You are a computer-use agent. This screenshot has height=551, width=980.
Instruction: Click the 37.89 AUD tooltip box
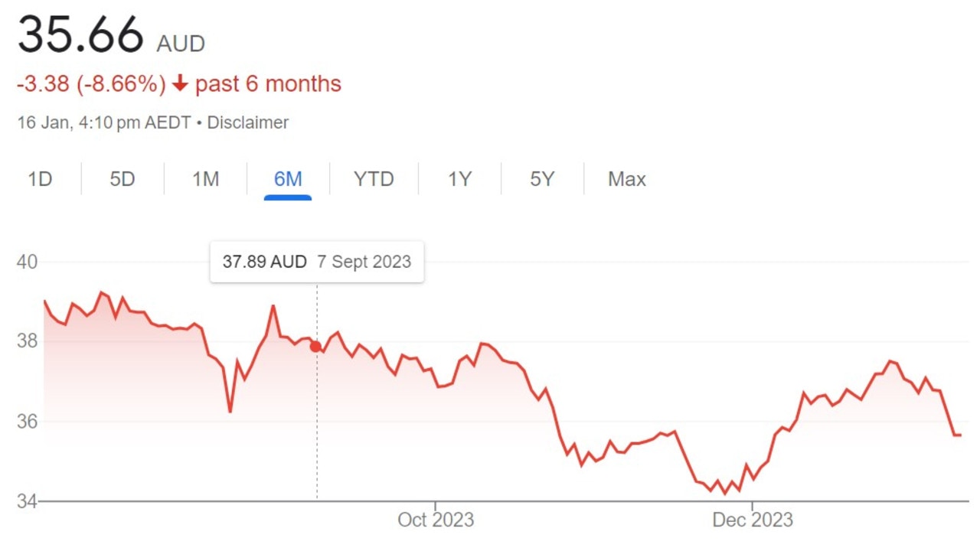(x=317, y=262)
